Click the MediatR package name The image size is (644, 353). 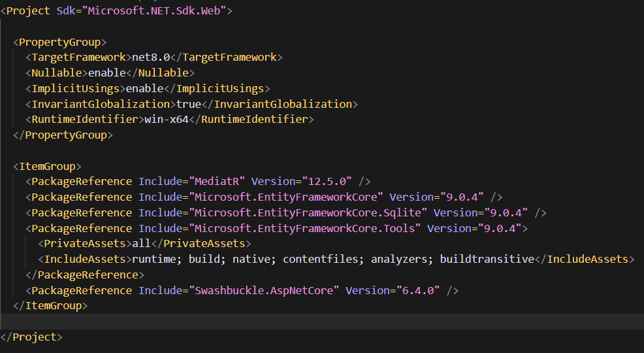[x=217, y=181]
